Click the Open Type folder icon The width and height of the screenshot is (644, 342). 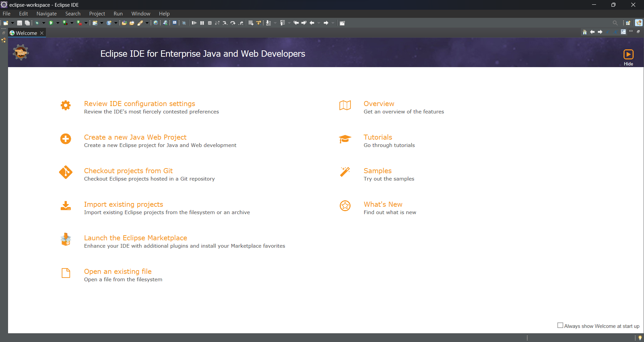tap(124, 23)
